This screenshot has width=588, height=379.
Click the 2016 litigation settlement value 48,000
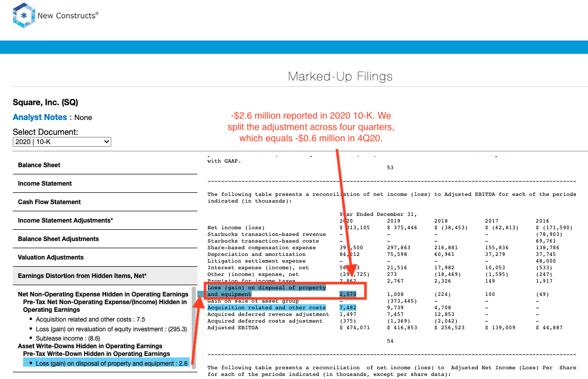pos(546,261)
